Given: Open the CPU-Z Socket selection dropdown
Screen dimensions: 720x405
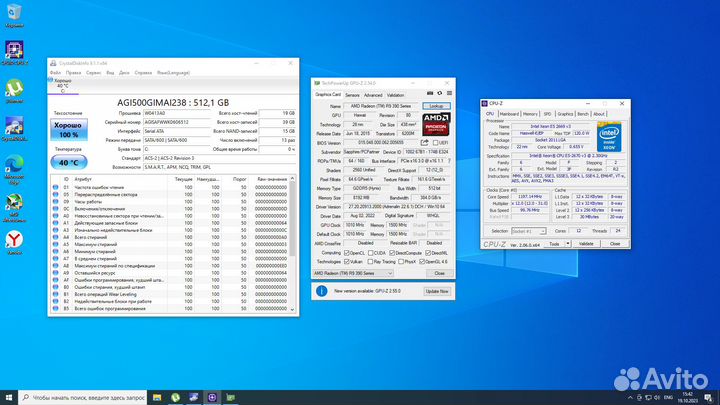Looking at the screenshot, I should point(528,231).
